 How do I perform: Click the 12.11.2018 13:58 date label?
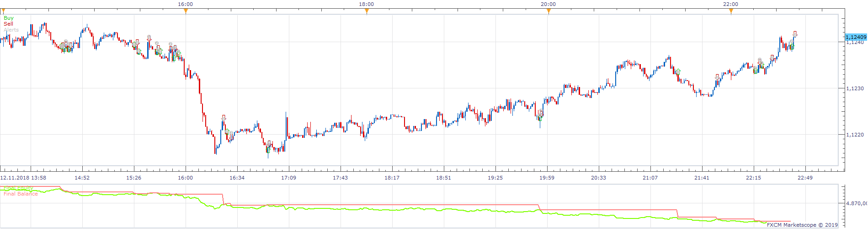point(23,178)
